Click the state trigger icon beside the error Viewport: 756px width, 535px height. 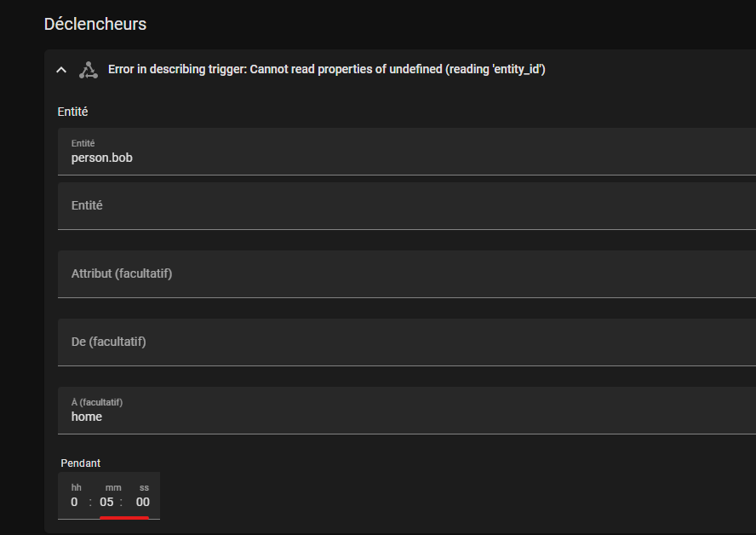pyautogui.click(x=89, y=70)
